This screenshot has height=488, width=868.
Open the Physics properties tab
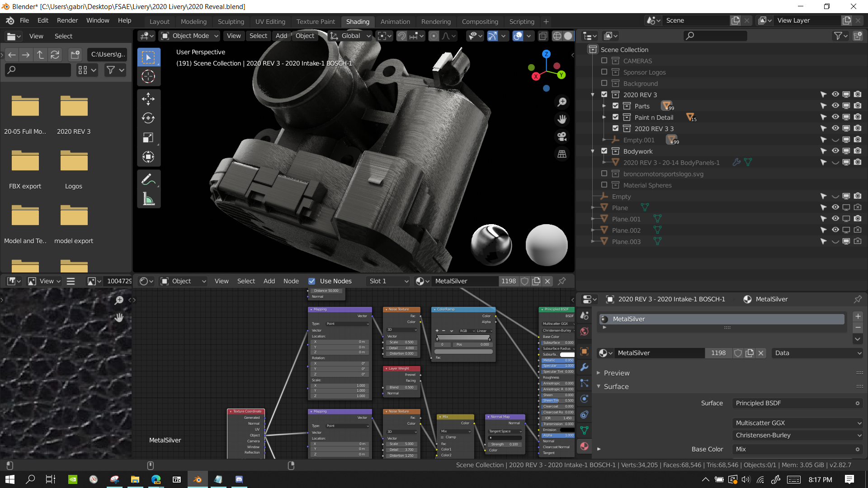[x=584, y=399]
